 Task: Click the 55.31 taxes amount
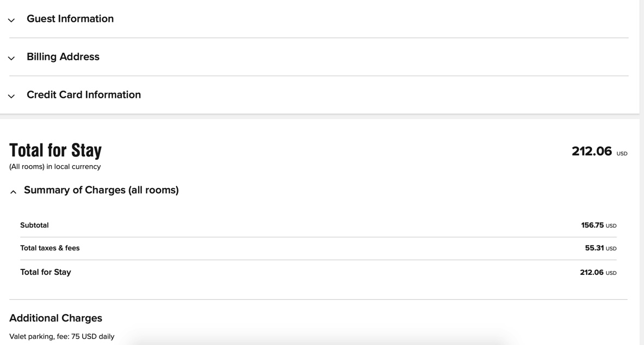point(595,248)
